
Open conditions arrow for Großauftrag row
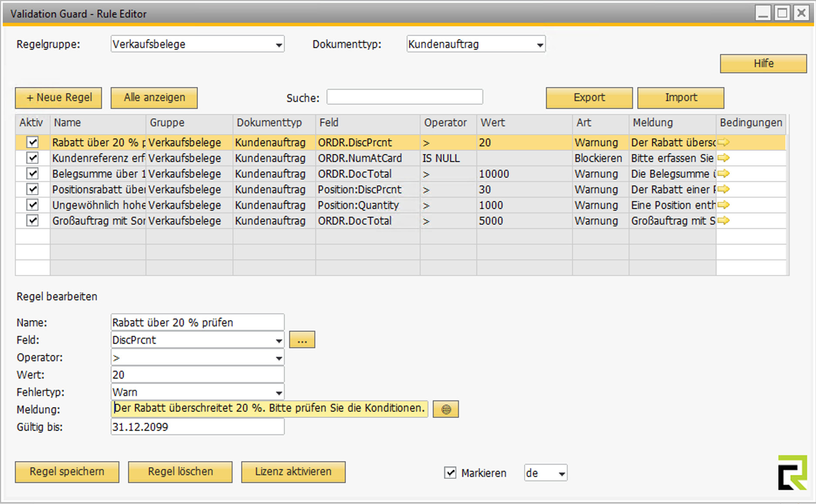coord(723,221)
